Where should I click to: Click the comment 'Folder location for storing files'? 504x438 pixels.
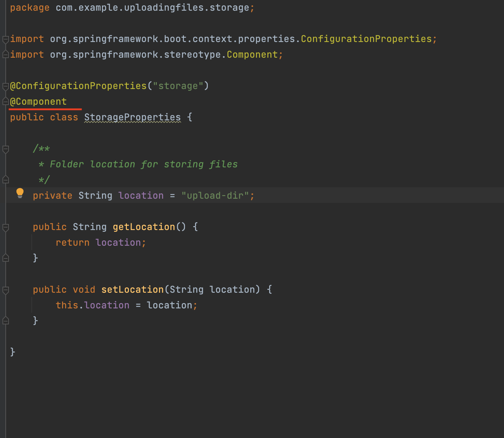[x=144, y=164]
